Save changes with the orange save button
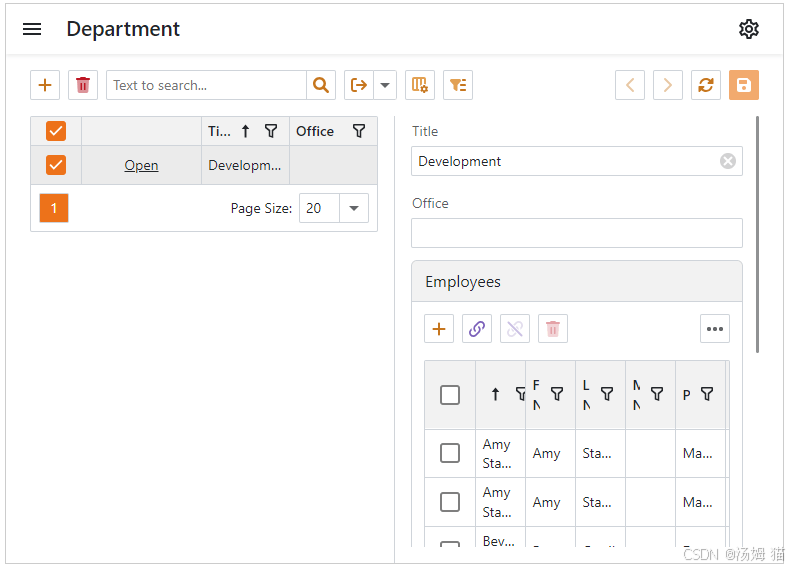 tap(744, 85)
